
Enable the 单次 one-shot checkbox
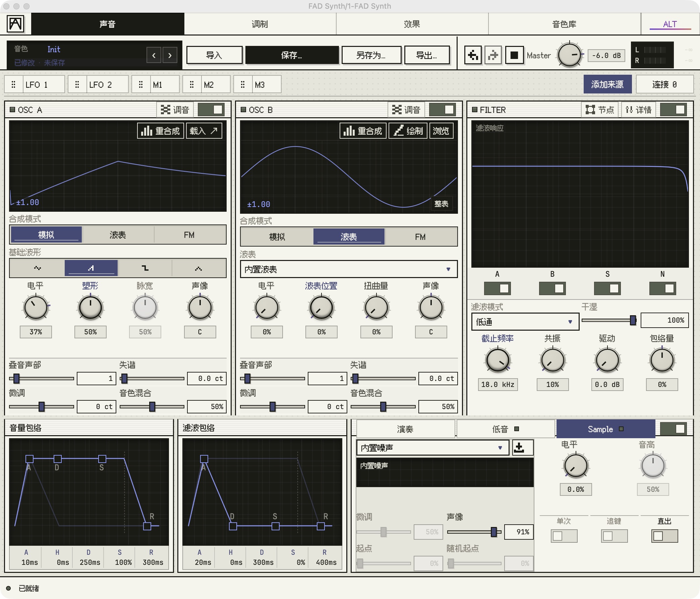click(x=564, y=536)
